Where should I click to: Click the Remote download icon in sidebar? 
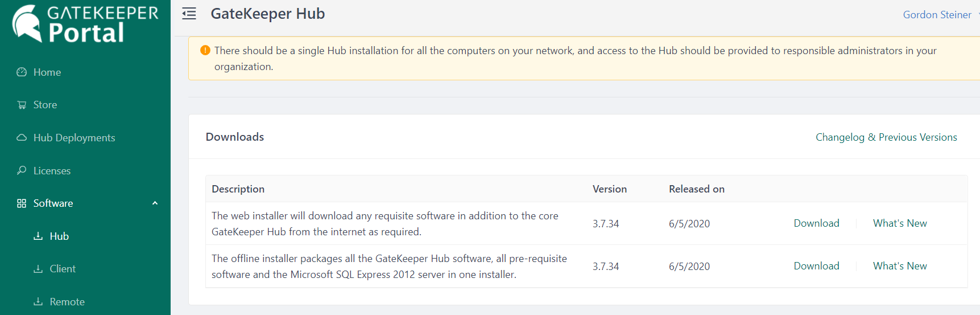click(x=38, y=302)
